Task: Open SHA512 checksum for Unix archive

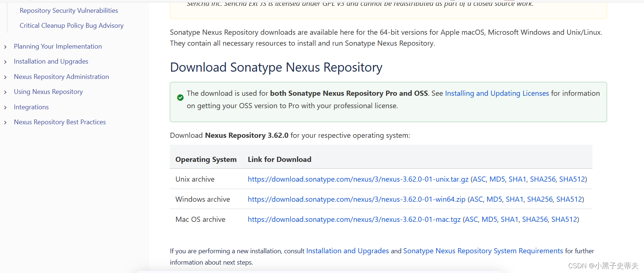Action: (x=572, y=179)
